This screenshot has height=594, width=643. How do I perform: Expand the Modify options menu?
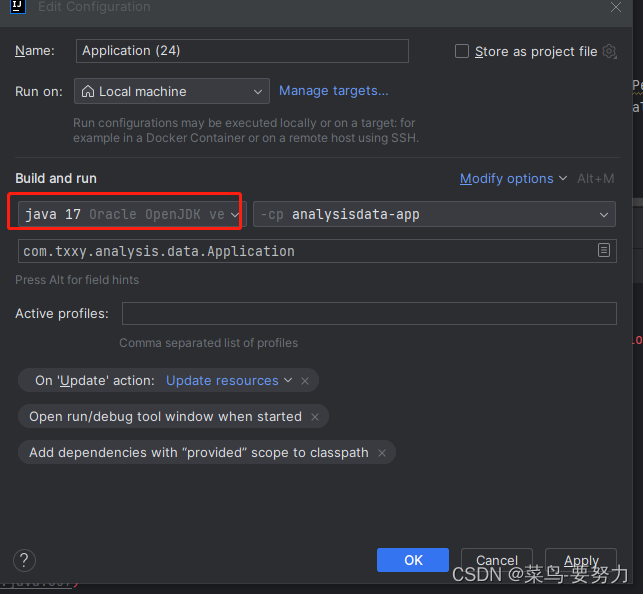point(513,179)
